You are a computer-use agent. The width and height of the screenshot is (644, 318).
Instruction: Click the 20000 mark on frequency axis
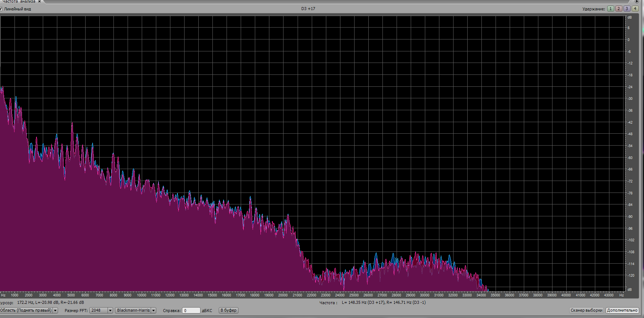[283, 295]
